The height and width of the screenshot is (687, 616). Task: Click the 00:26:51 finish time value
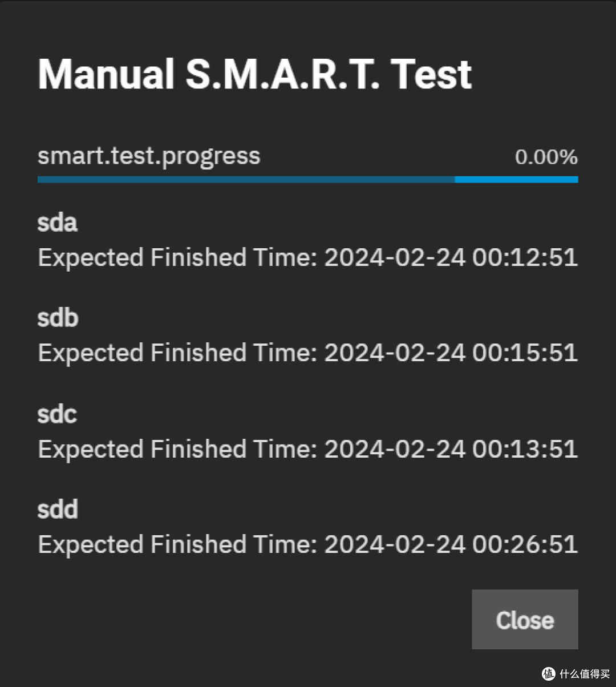[x=525, y=544]
